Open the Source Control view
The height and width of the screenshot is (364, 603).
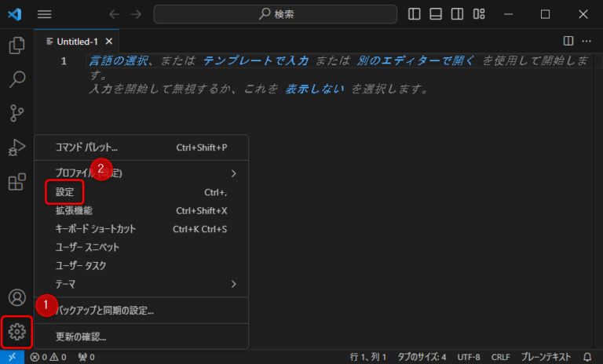[16, 113]
